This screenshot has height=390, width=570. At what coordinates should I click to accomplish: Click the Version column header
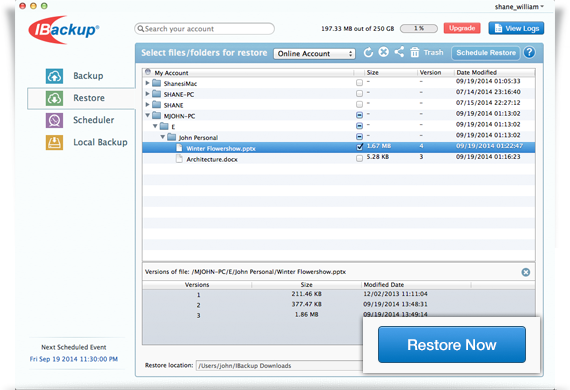430,72
